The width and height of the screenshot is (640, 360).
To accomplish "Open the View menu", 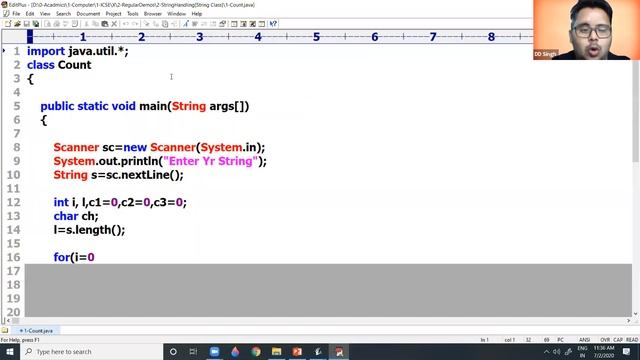I will click(45, 13).
